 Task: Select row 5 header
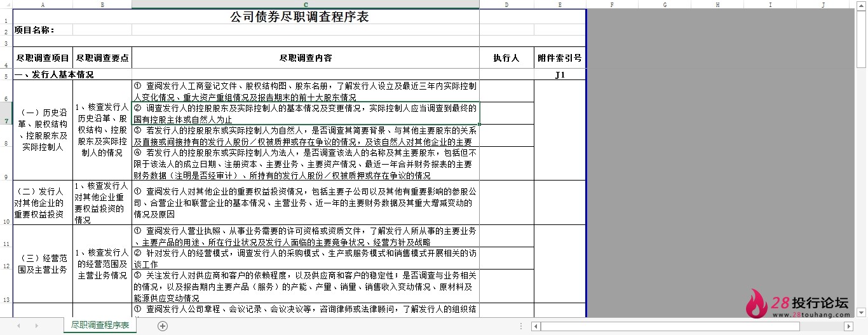click(x=6, y=74)
